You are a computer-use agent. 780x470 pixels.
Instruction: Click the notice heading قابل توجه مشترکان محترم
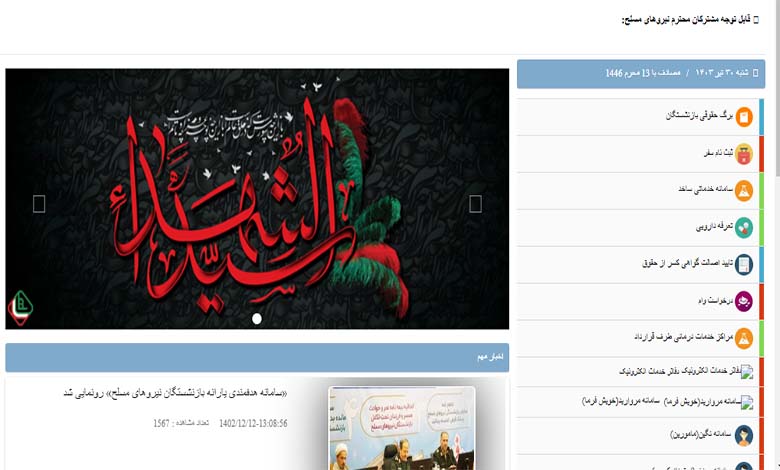click(686, 20)
